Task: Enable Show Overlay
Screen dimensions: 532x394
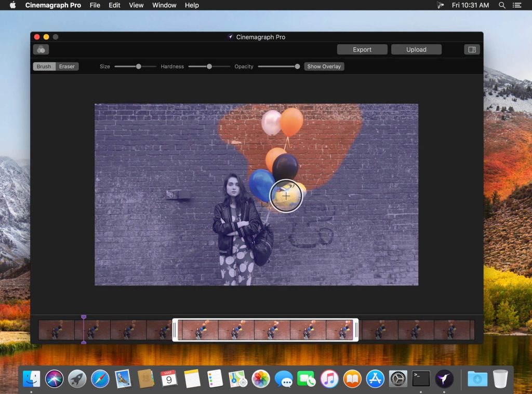Action: [x=324, y=66]
